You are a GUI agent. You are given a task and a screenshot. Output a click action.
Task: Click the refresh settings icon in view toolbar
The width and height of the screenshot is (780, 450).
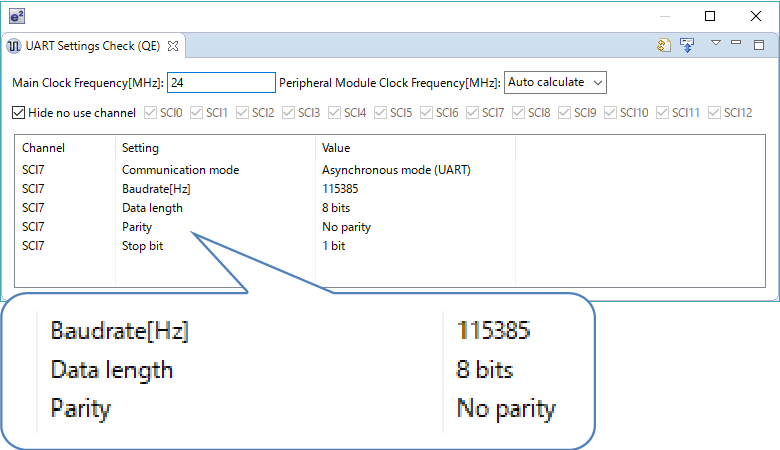(x=664, y=45)
